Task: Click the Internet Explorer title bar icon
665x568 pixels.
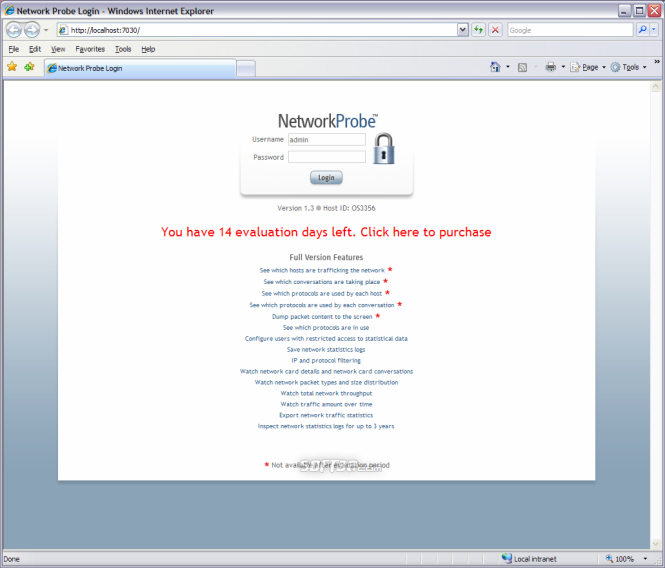Action: click(9, 11)
